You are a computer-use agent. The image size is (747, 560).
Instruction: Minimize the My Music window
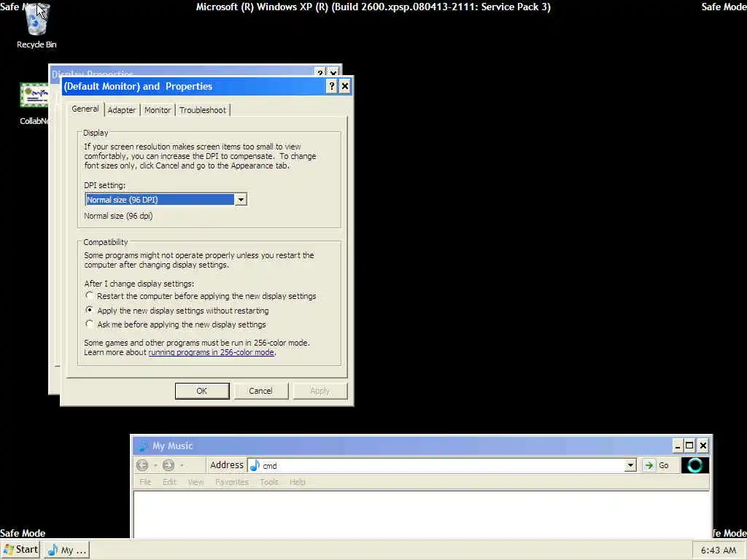point(677,446)
